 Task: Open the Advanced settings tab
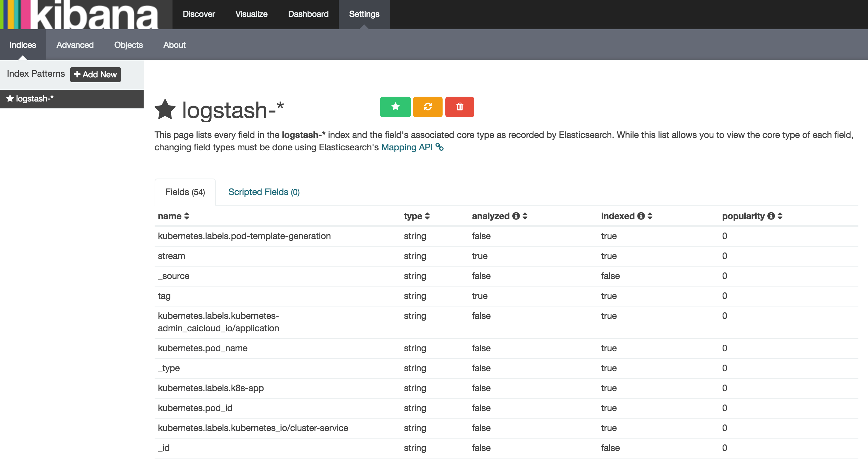pos(75,45)
